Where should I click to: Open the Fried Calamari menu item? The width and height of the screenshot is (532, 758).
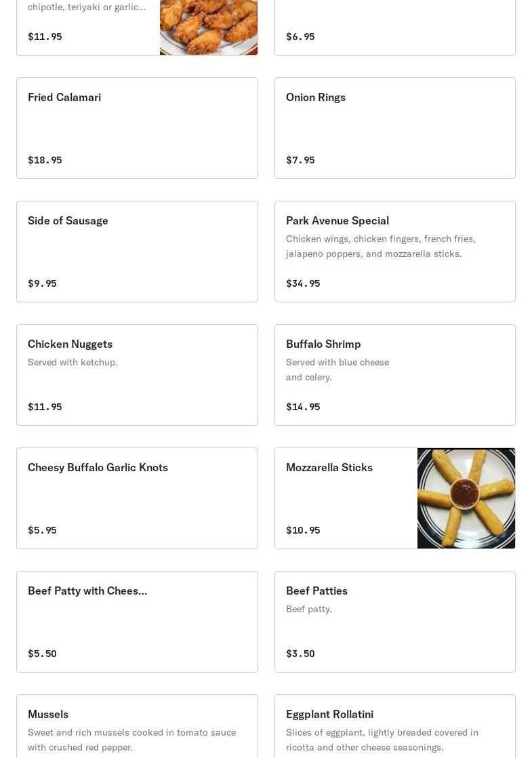(137, 128)
